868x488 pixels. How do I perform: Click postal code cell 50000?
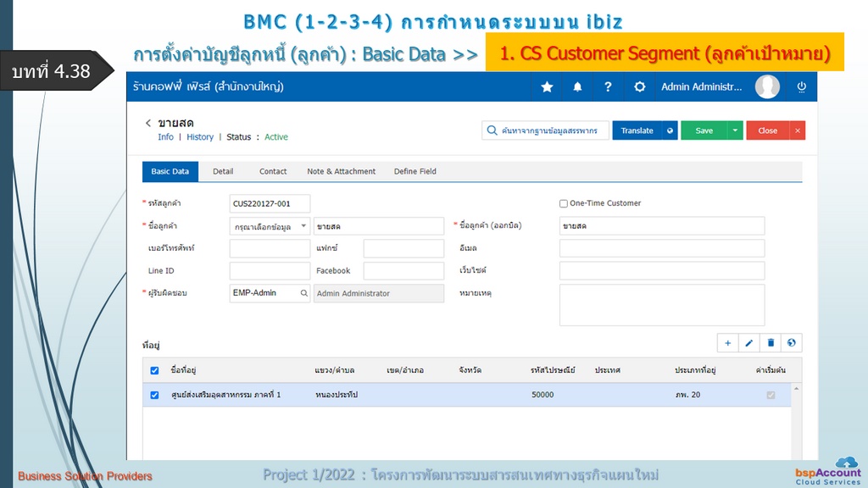coord(542,395)
